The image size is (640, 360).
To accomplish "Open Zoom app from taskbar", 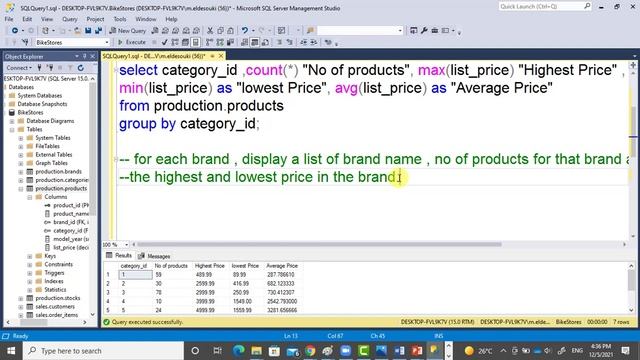I will pyautogui.click(x=346, y=351).
